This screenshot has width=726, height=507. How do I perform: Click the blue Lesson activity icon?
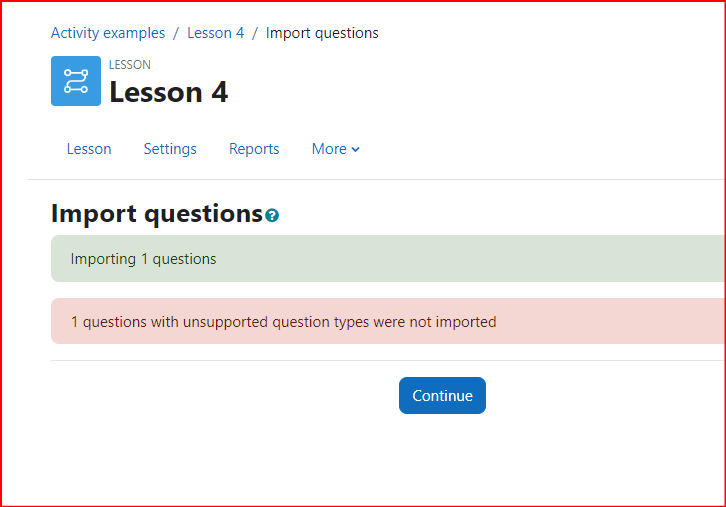pyautogui.click(x=76, y=81)
